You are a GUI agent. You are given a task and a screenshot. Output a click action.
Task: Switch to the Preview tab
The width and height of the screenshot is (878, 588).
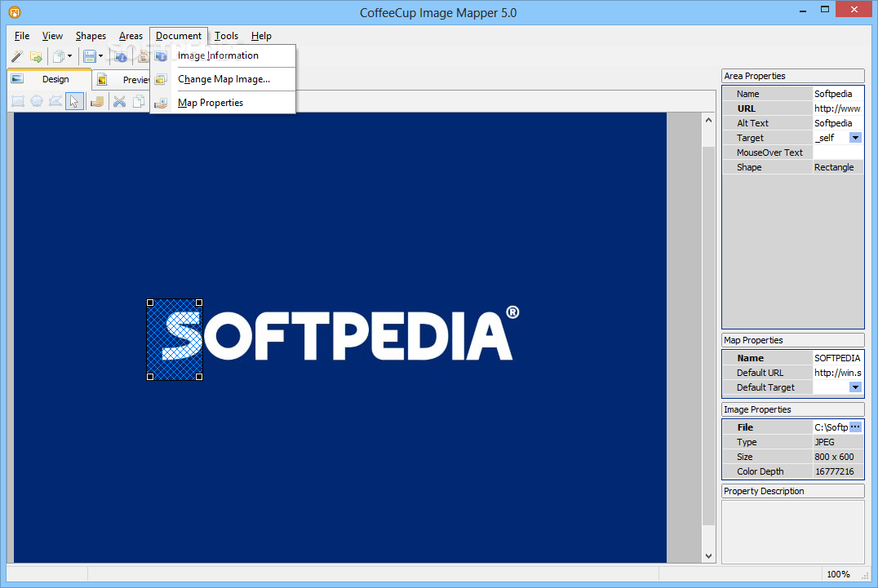click(x=122, y=80)
